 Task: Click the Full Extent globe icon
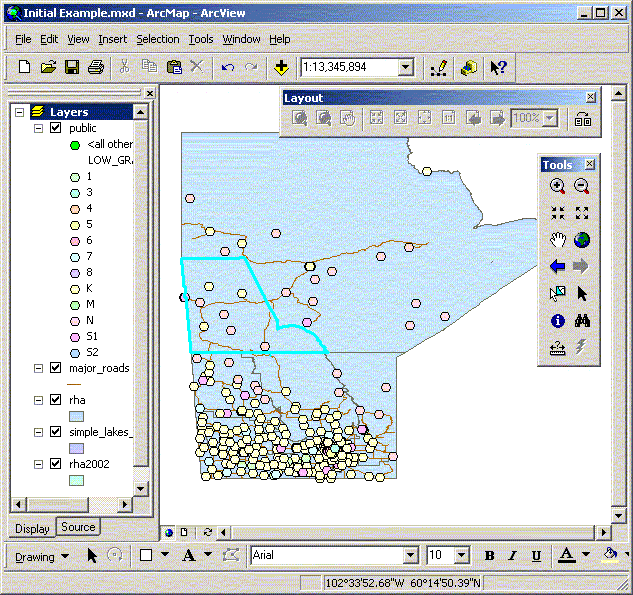coord(582,240)
